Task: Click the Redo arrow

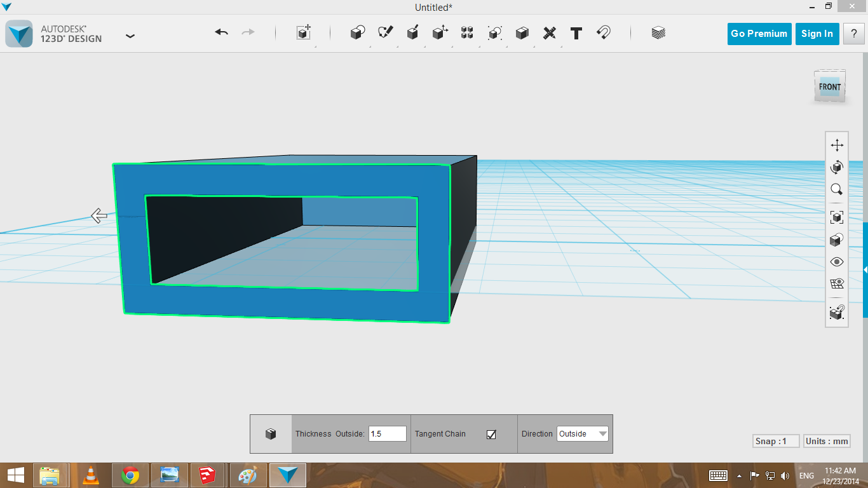Action: point(248,32)
